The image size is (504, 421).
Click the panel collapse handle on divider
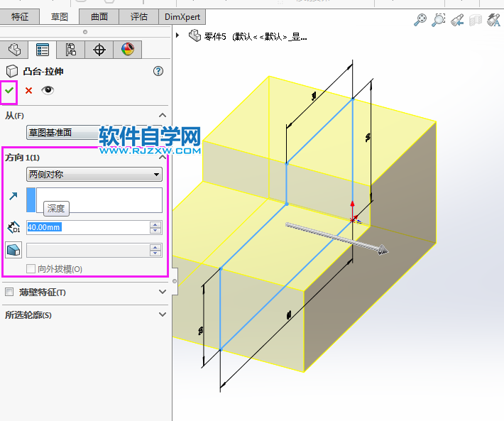[x=175, y=281]
